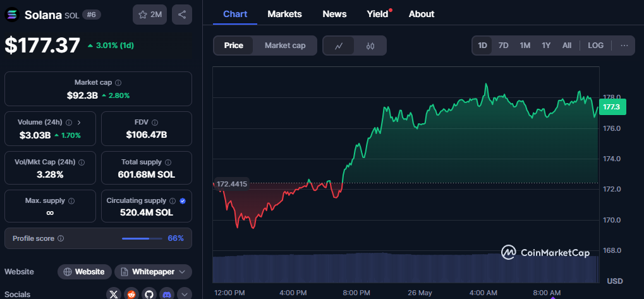Viewport: 644px width, 299px height.
Task: Switch chart to line view icon
Action: click(339, 46)
